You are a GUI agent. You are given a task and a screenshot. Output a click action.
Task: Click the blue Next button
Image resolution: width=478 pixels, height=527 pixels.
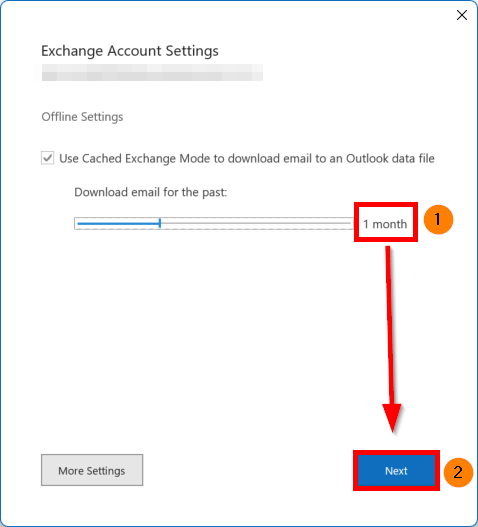[x=396, y=471]
